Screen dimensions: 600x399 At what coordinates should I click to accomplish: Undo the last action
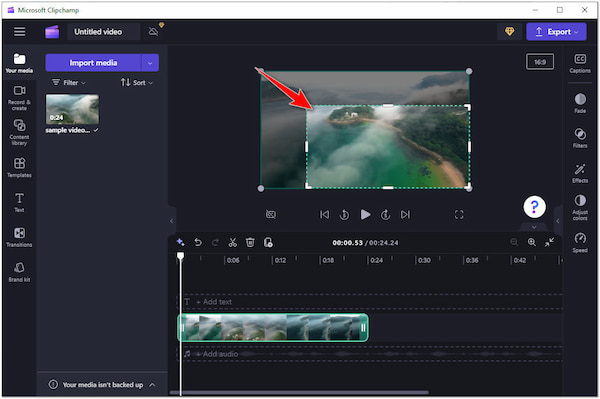(x=198, y=242)
